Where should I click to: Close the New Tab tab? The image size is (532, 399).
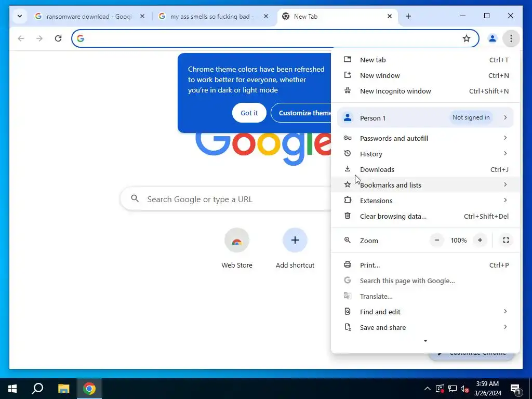390,16
